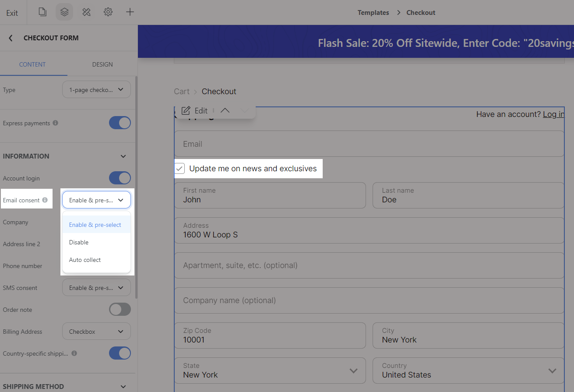This screenshot has height=392, width=574.
Task: Click the First name field
Action: [x=270, y=195]
